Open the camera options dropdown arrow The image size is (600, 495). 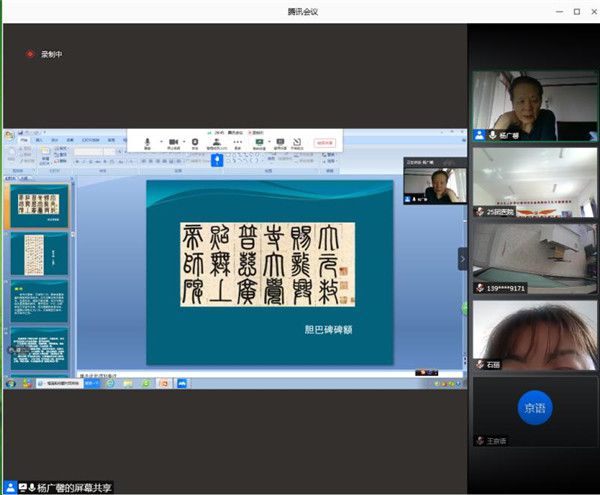click(x=184, y=142)
